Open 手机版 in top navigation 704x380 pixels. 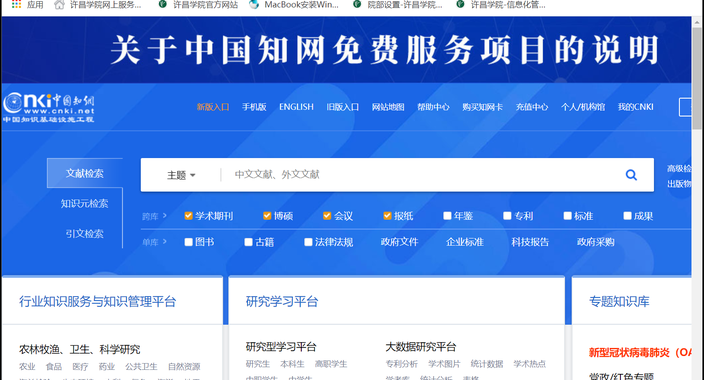pos(254,107)
